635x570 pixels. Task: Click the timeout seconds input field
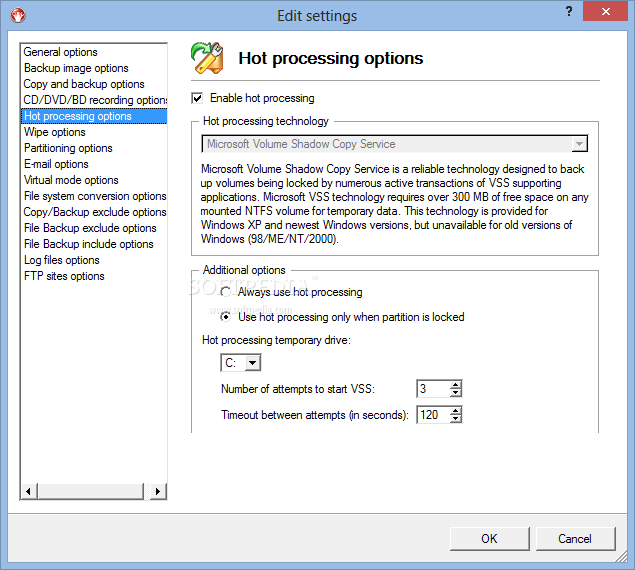click(x=433, y=415)
